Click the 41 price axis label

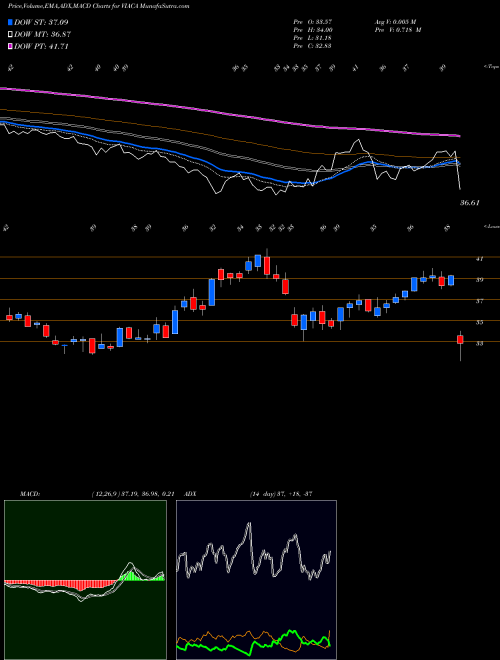(x=479, y=259)
